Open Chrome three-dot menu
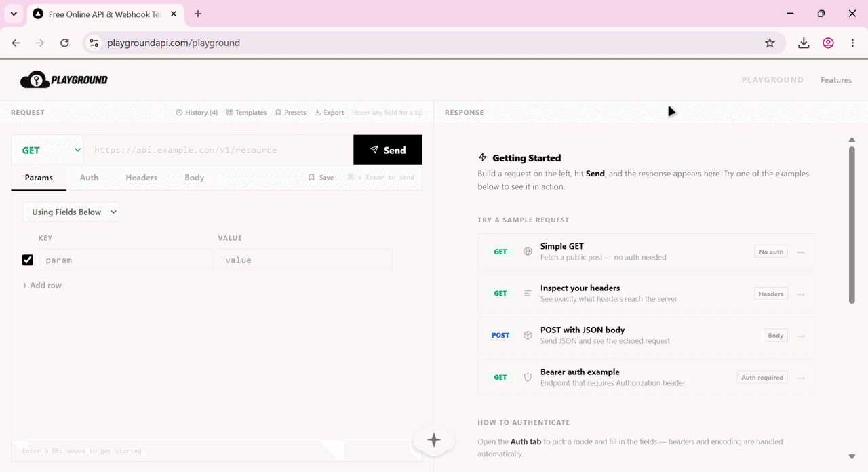 852,43
